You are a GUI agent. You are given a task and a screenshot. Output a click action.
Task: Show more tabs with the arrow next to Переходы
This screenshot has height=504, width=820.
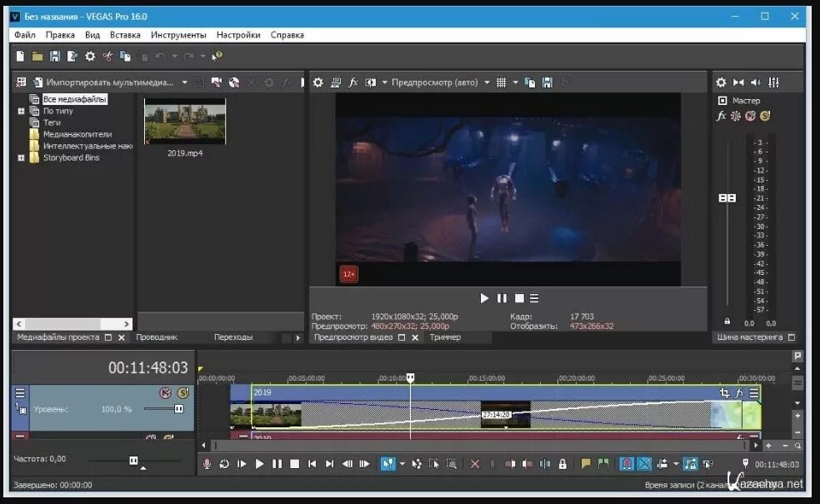(x=297, y=337)
